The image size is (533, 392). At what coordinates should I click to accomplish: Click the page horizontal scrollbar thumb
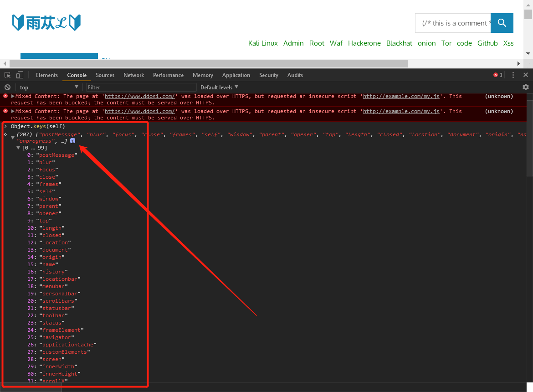pos(208,63)
